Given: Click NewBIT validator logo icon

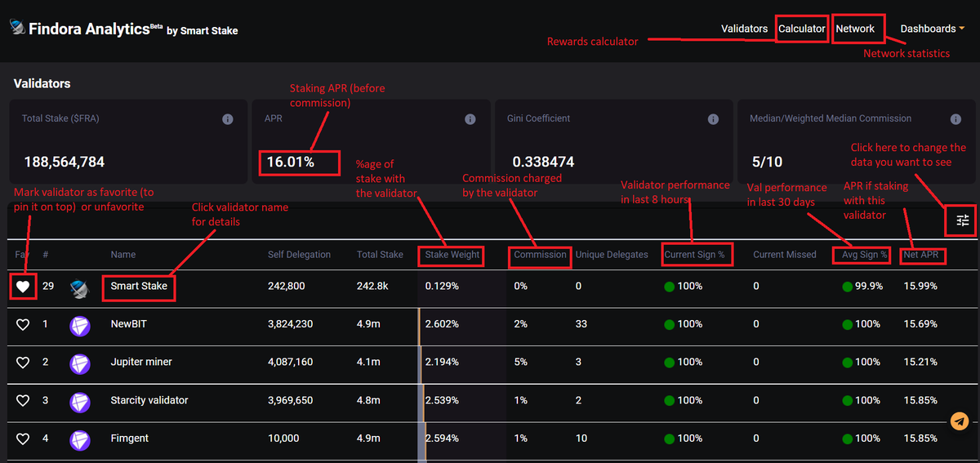Looking at the screenshot, I should pyautogui.click(x=80, y=325).
